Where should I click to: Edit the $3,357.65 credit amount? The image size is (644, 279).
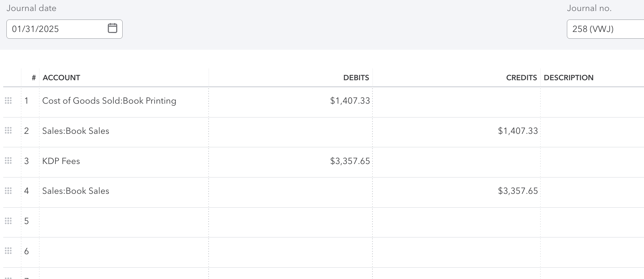pyautogui.click(x=517, y=191)
